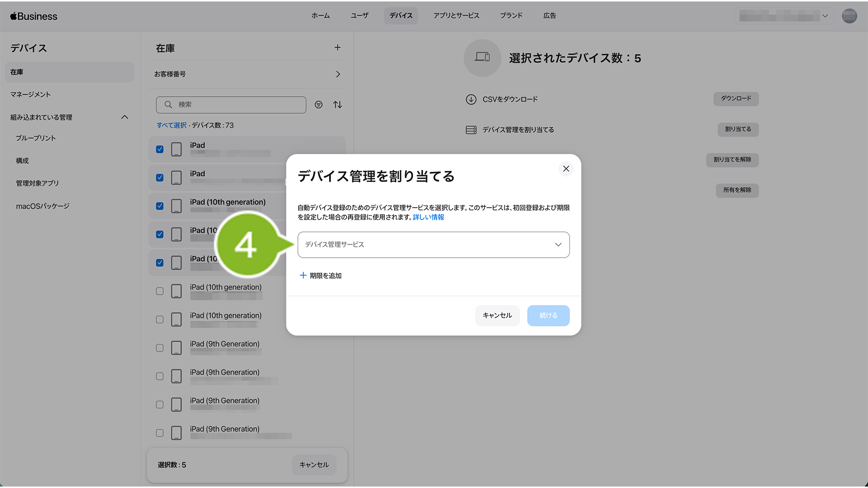Click the plus icon for 期限を追加
This screenshot has height=488, width=868.
click(303, 276)
